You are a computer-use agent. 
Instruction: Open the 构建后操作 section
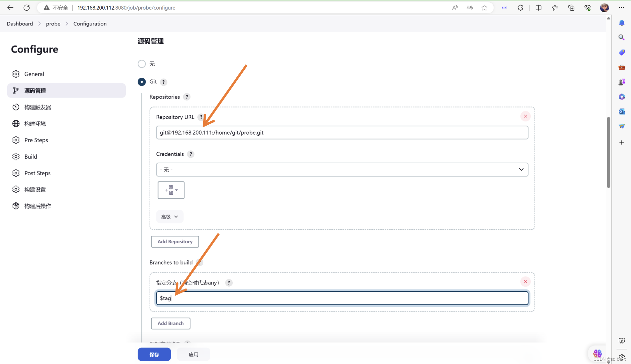[66, 206]
